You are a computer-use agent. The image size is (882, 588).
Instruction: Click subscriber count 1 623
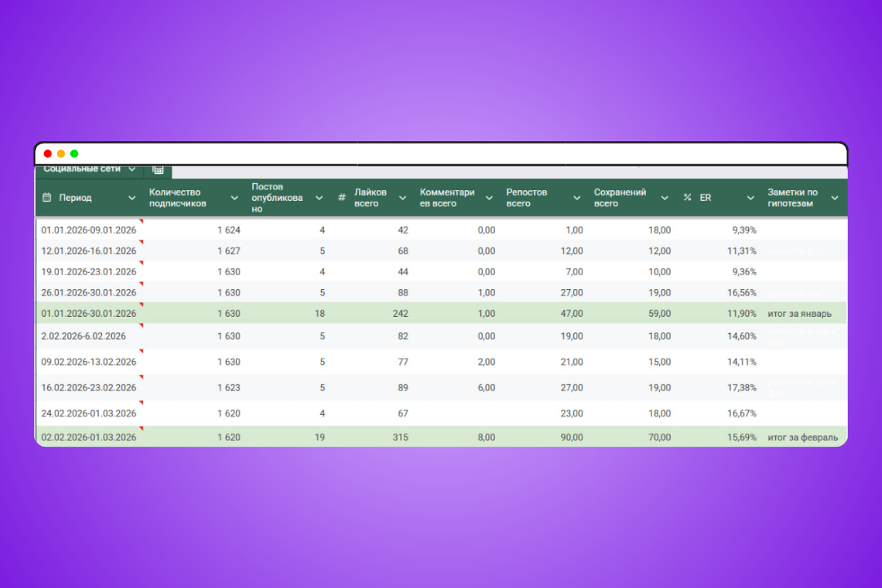229,388
